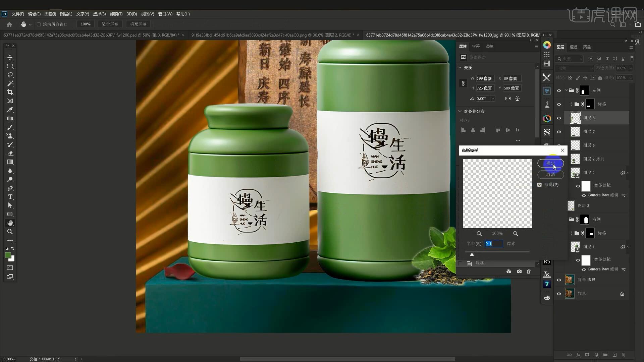This screenshot has width=644, height=362.
Task: Collapse the 变换 section in Properties
Action: click(x=460, y=68)
